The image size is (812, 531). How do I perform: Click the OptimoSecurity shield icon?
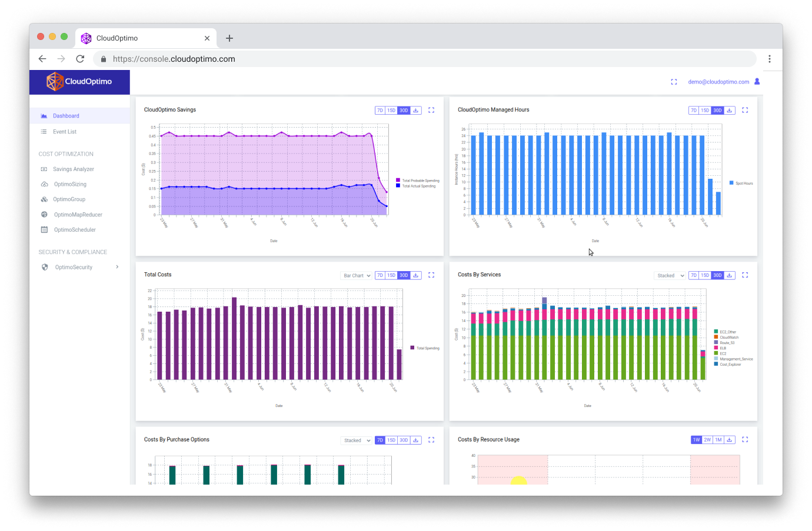tap(45, 267)
